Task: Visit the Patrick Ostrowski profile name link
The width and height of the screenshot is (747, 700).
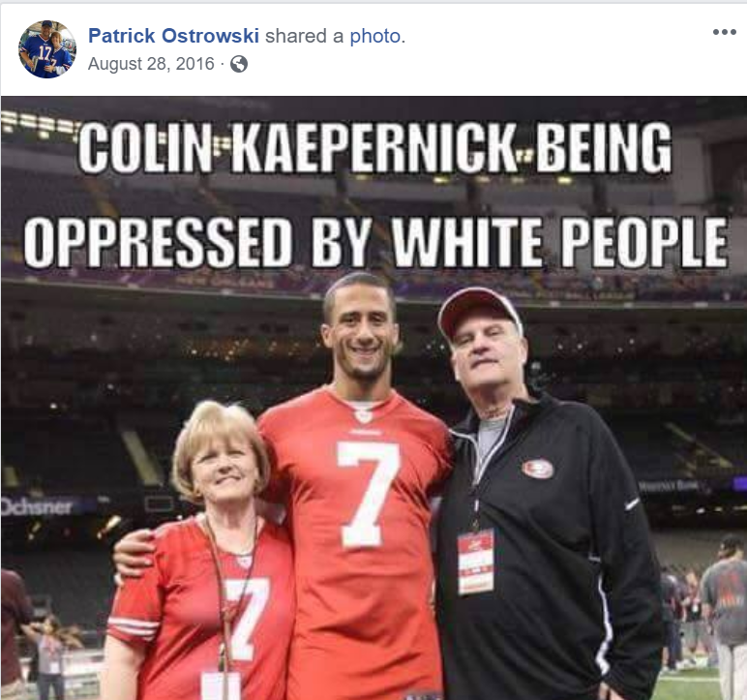Action: point(173,36)
